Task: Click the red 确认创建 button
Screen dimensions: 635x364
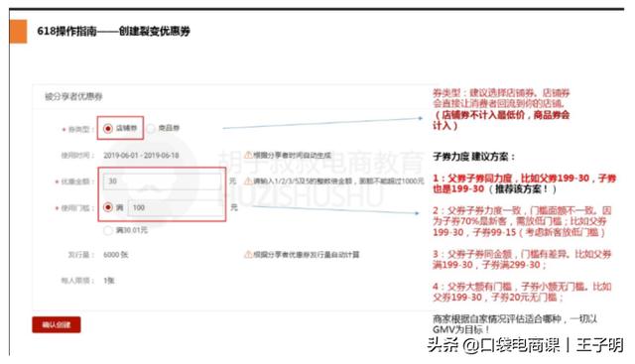Action: pyautogui.click(x=57, y=324)
